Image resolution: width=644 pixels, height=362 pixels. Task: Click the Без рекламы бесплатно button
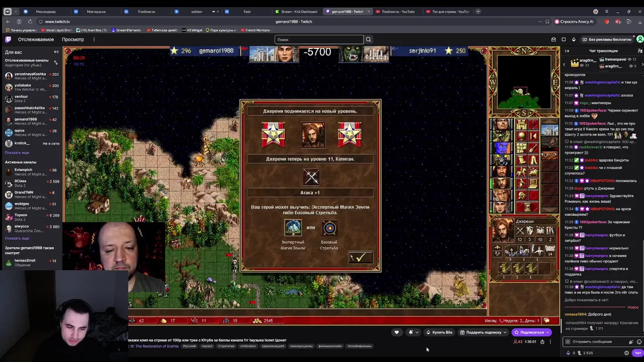tap(606, 39)
